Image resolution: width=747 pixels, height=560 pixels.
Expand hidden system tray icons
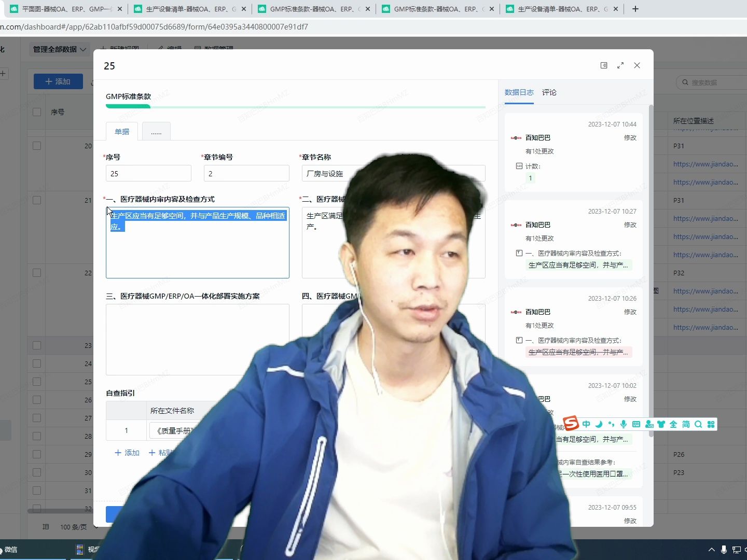712,549
